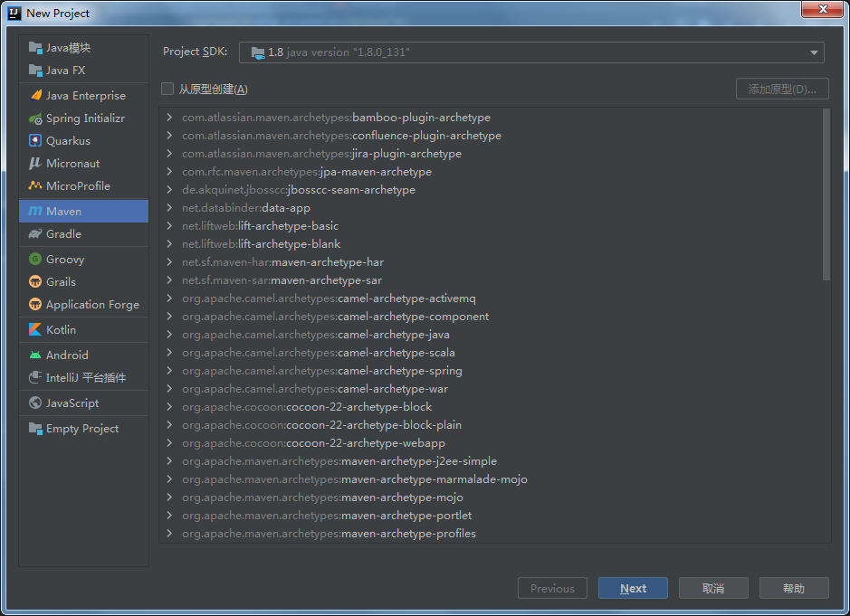This screenshot has height=616, width=850.
Task: Click the 添加原型(D)... button
Action: coord(782,89)
